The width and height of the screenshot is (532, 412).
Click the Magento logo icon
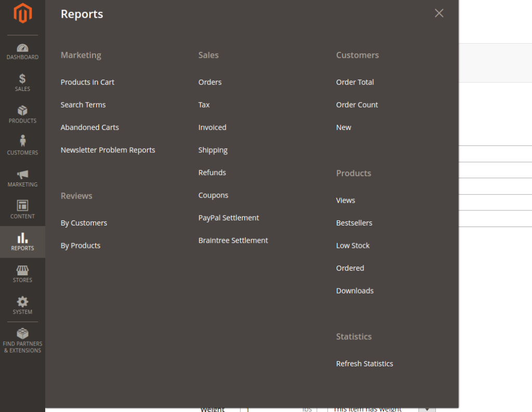click(22, 13)
